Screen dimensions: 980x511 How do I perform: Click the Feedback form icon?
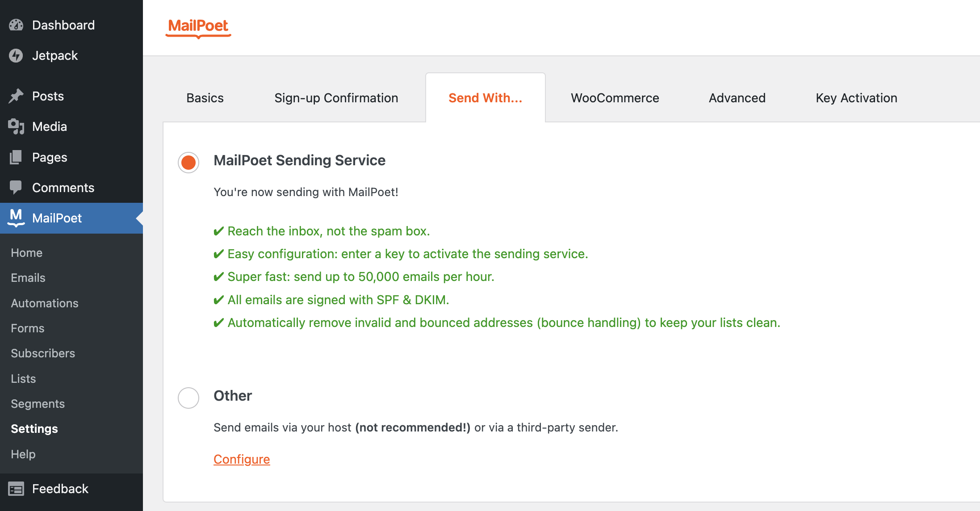(x=16, y=489)
